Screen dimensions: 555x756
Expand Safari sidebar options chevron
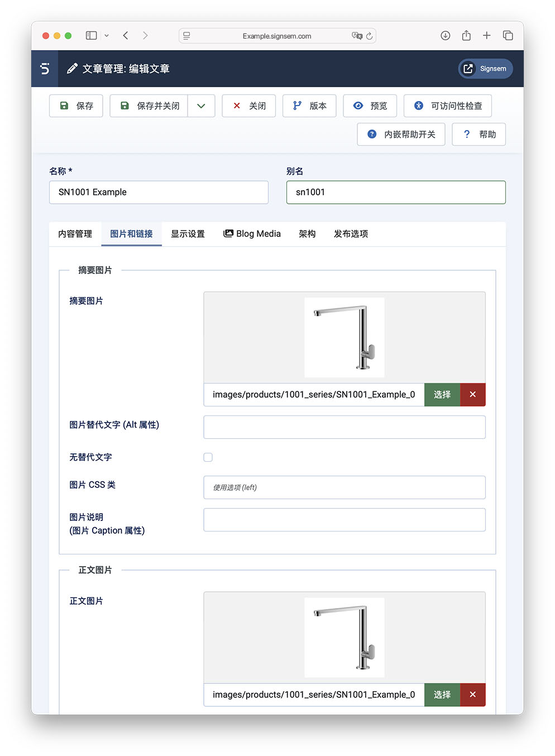107,36
